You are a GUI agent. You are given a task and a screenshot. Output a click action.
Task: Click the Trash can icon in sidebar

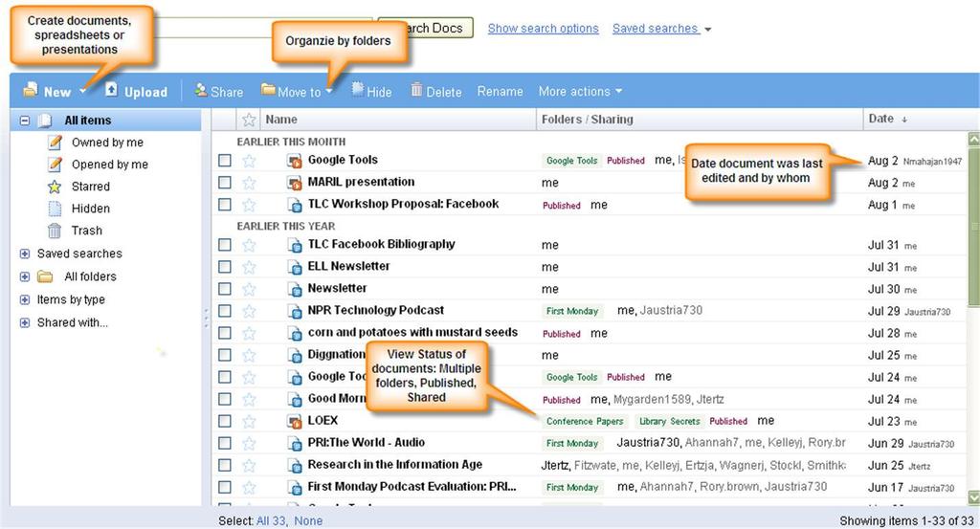tap(55, 231)
